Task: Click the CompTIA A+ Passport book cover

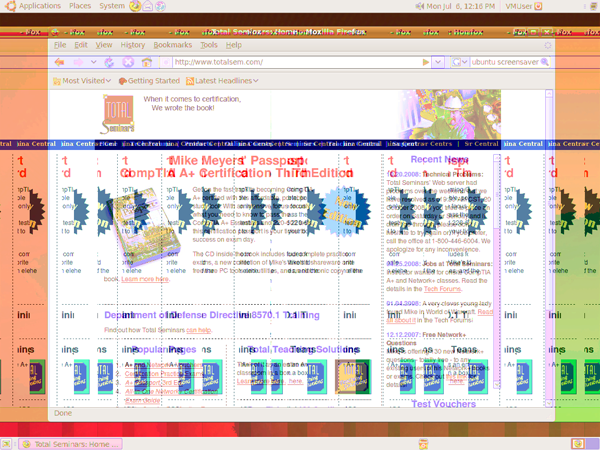Action: click(x=144, y=227)
